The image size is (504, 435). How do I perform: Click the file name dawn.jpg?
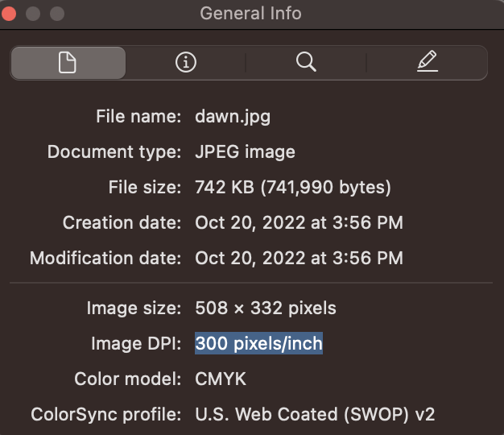[x=233, y=116]
